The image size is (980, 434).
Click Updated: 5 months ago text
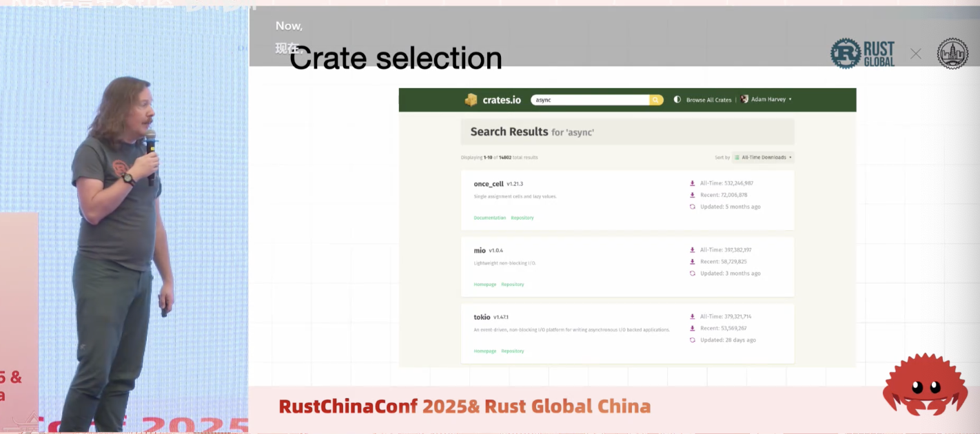point(731,207)
